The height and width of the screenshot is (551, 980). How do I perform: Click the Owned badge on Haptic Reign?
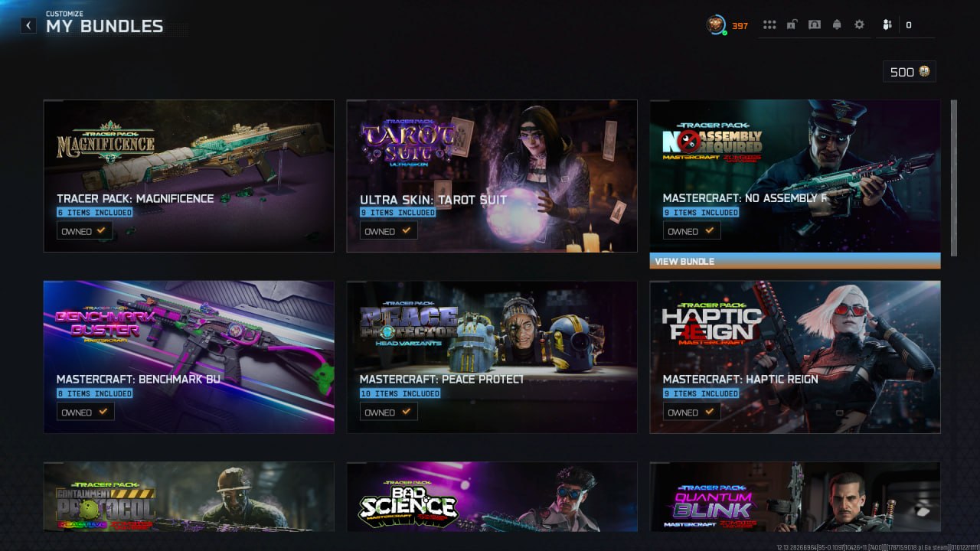[x=691, y=412]
